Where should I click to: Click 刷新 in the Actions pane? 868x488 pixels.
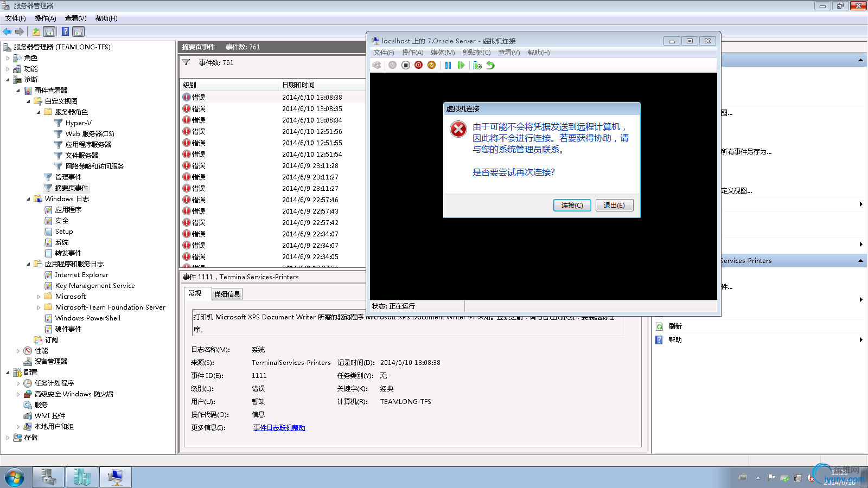pos(675,326)
